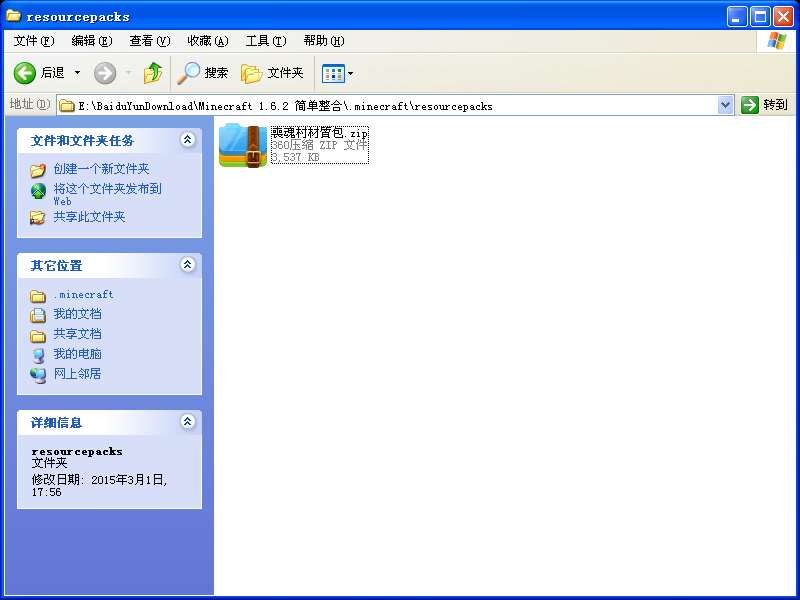Screen dimensions: 800x600
Task: Open 共享文档 link
Action: (x=78, y=334)
